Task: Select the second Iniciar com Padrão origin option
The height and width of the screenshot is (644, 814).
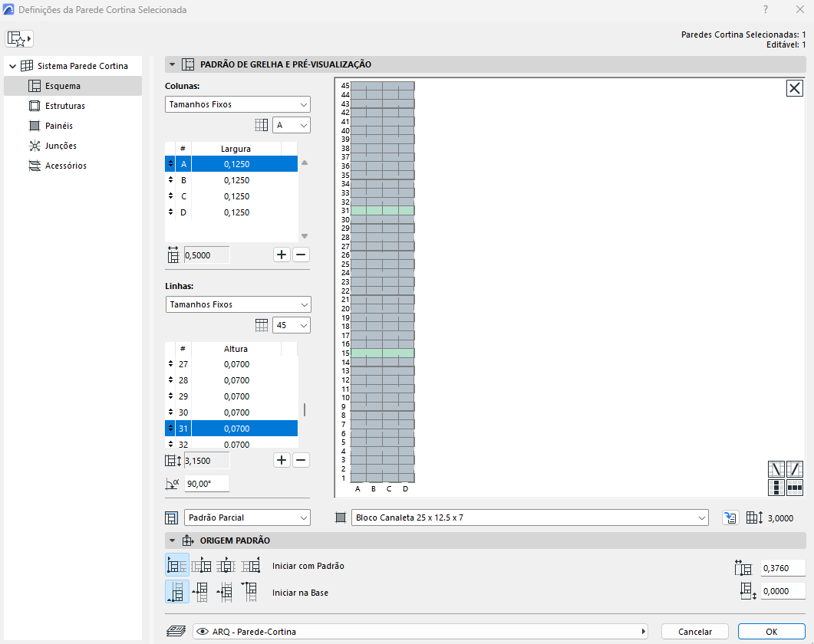Action: (201, 564)
